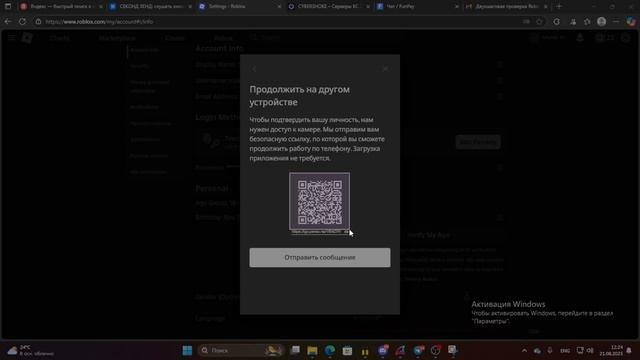This screenshot has height=360, width=640.
Task: Add page to favorites with the star icon
Action: pos(540,21)
